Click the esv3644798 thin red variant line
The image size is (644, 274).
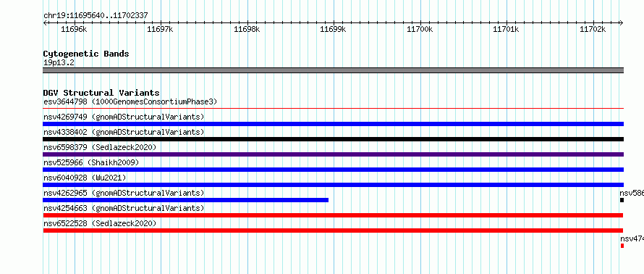click(334, 108)
